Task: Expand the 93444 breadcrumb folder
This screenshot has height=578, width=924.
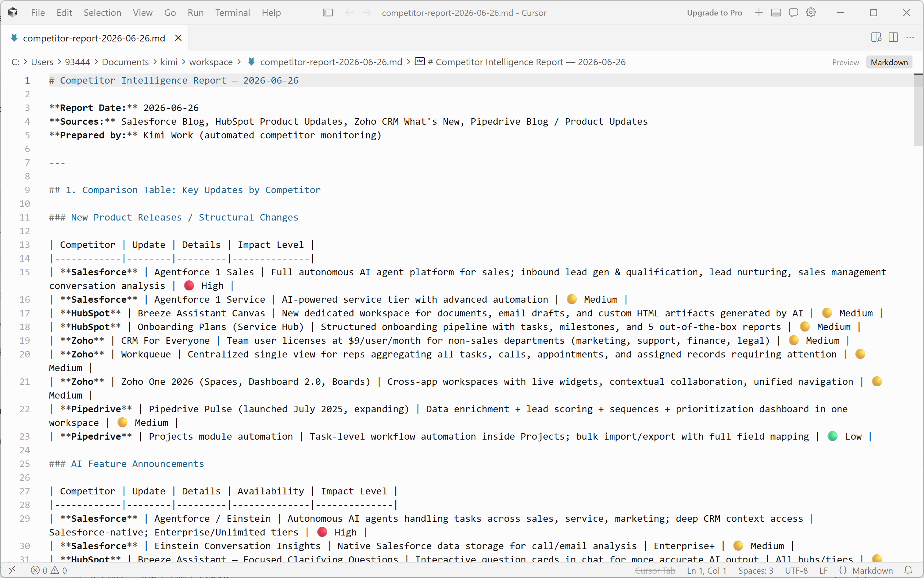Action: tap(77, 62)
